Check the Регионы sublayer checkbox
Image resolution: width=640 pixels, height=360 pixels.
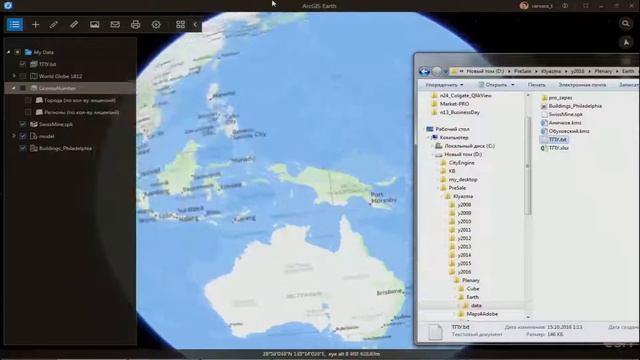coord(28,112)
